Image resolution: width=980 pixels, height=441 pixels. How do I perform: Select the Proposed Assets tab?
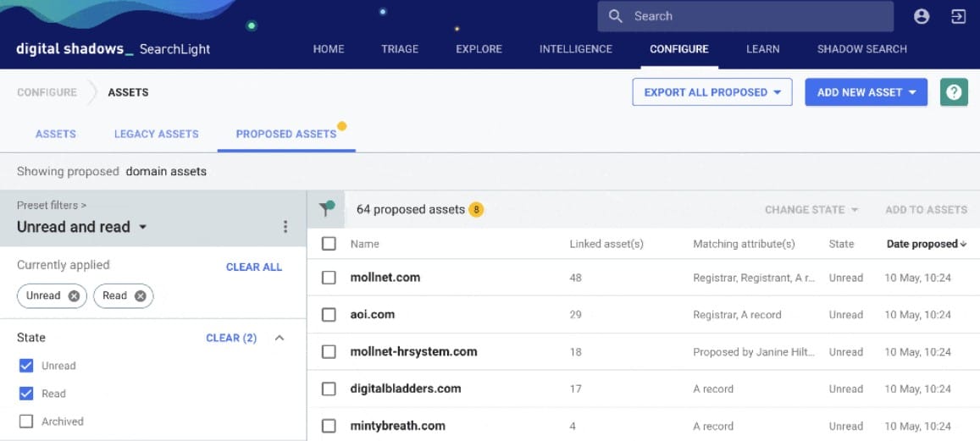pos(286,134)
